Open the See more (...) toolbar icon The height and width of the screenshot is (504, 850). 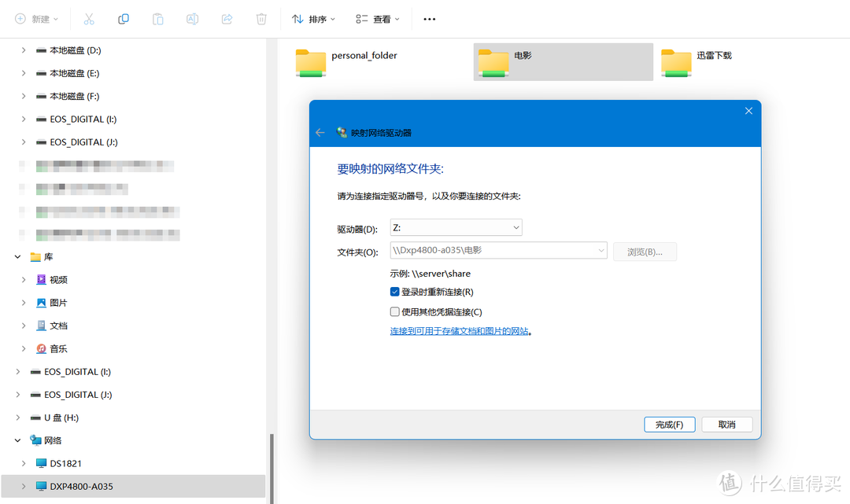click(429, 18)
